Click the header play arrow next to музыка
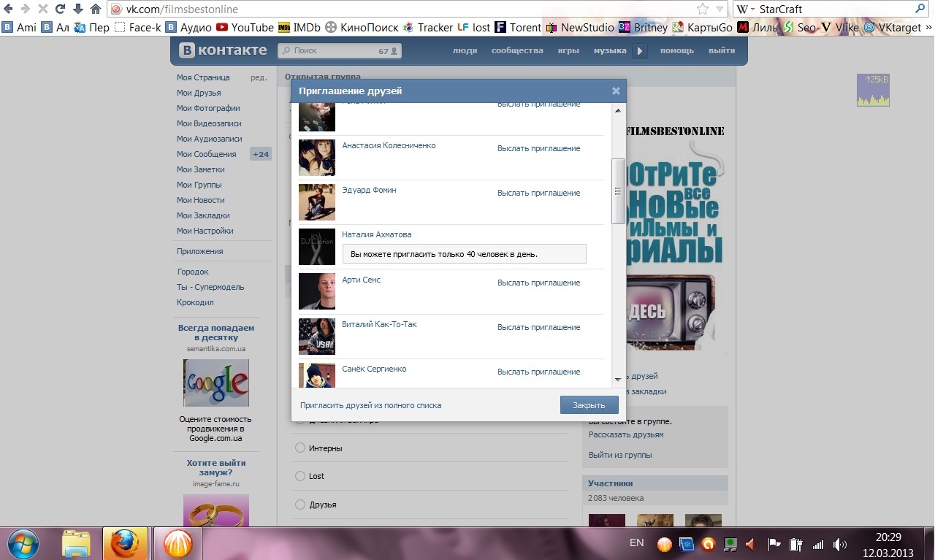Viewport: 935px width, 560px height. [640, 51]
